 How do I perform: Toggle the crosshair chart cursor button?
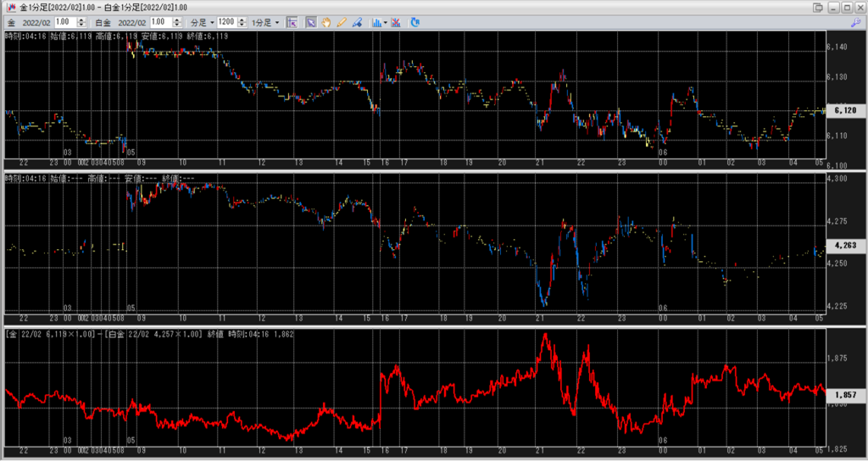coord(292,22)
